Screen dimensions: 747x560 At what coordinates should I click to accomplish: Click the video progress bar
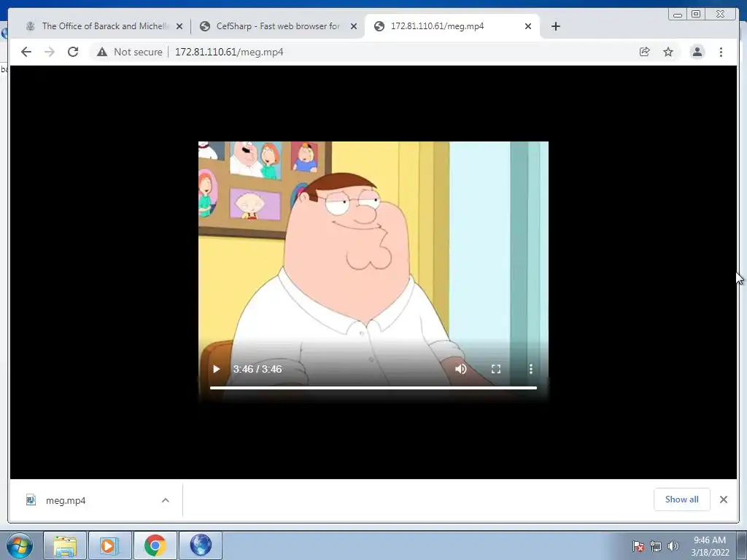[x=373, y=388]
